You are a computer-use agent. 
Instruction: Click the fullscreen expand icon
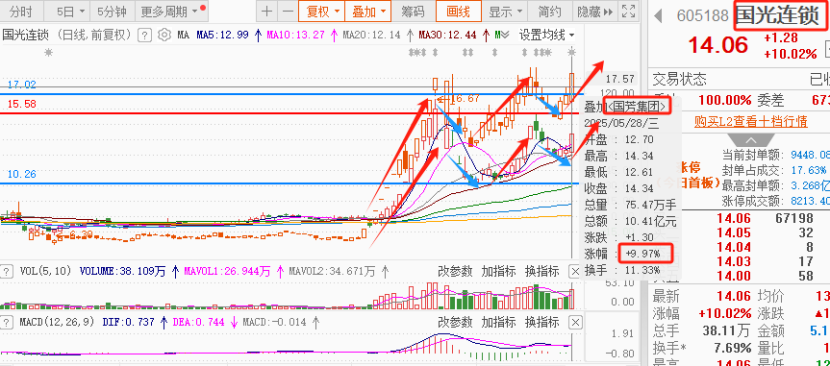[x=628, y=11]
